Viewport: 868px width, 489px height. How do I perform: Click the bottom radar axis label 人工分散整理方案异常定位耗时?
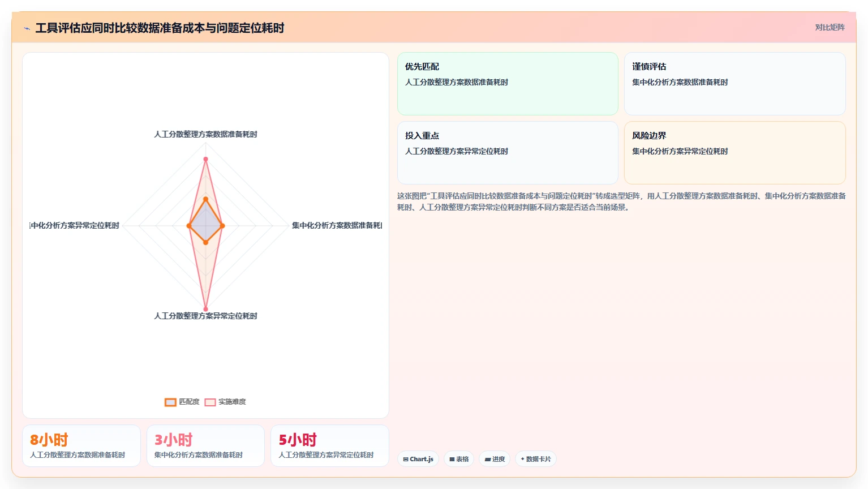(x=205, y=316)
